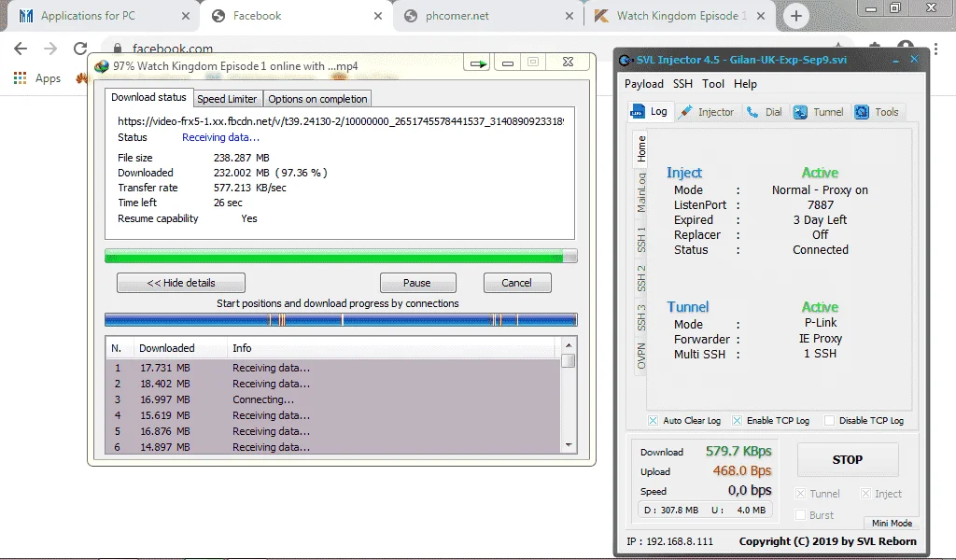Select the Log tab in SVL Injector
Image resolution: width=956 pixels, height=560 pixels.
[650, 111]
